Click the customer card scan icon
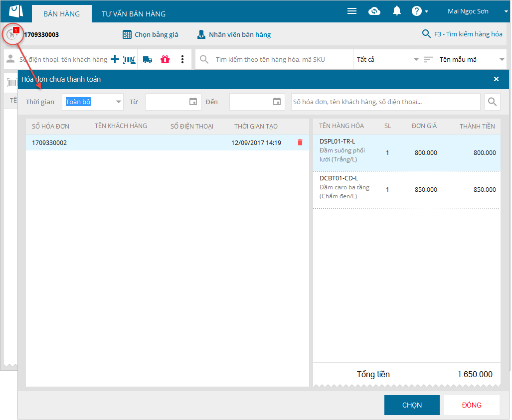Image resolution: width=512 pixels, height=420 pixels. point(129,60)
